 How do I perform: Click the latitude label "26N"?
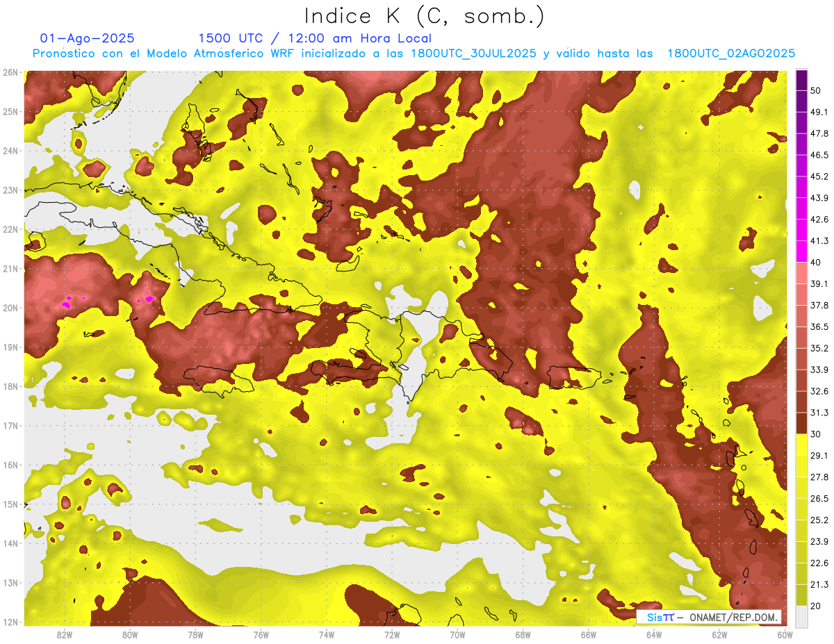pos(10,72)
